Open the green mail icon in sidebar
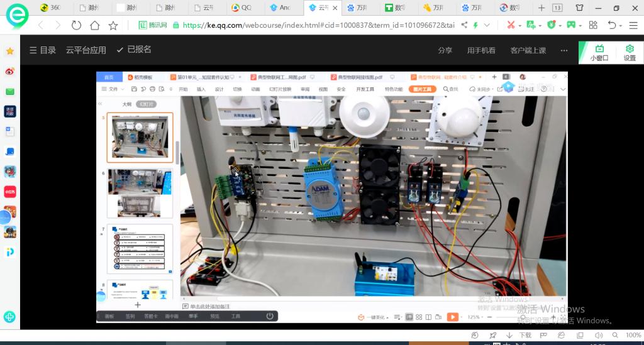The width and height of the screenshot is (644, 345). (x=10, y=92)
